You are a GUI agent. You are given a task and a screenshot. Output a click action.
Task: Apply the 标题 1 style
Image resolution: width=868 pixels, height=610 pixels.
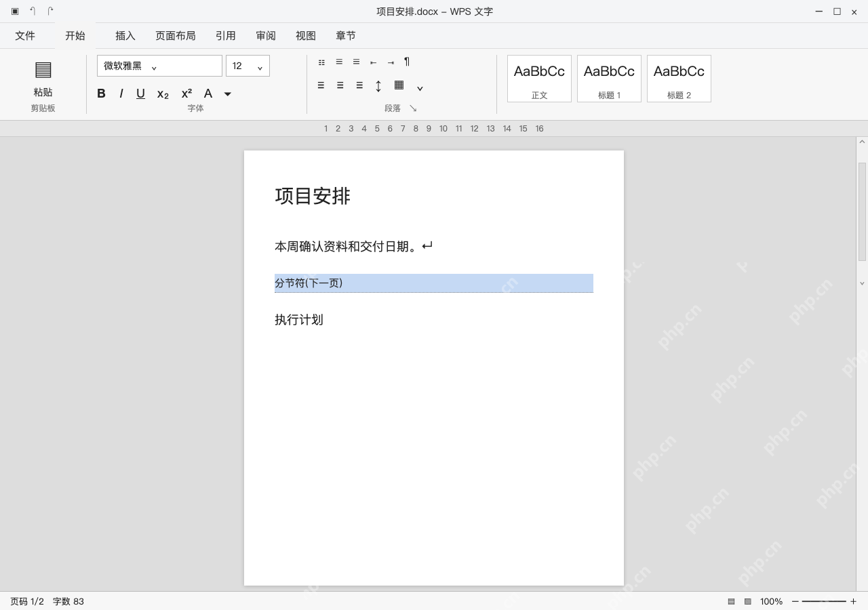(609, 79)
